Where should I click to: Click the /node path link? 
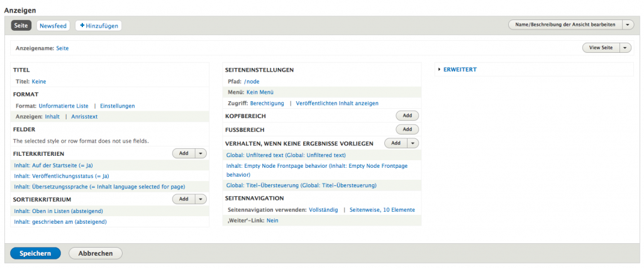click(252, 82)
